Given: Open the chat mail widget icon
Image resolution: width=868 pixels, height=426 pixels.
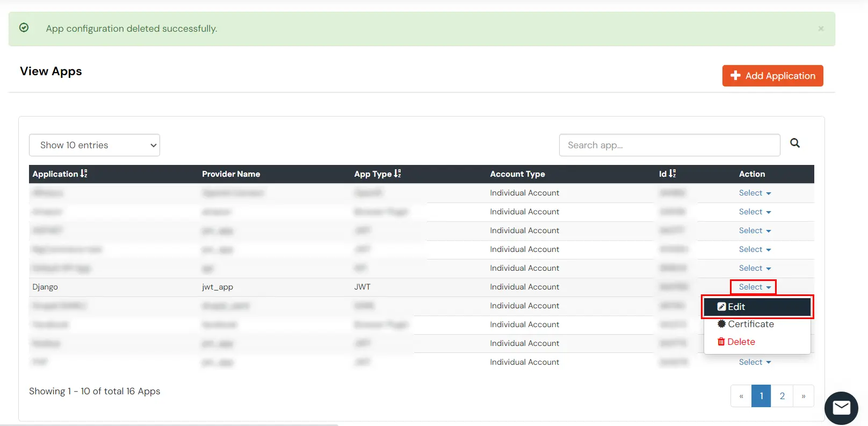Looking at the screenshot, I should [841, 408].
